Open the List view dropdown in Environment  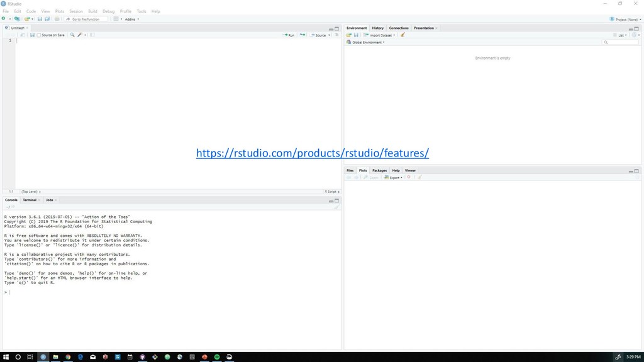coord(620,35)
